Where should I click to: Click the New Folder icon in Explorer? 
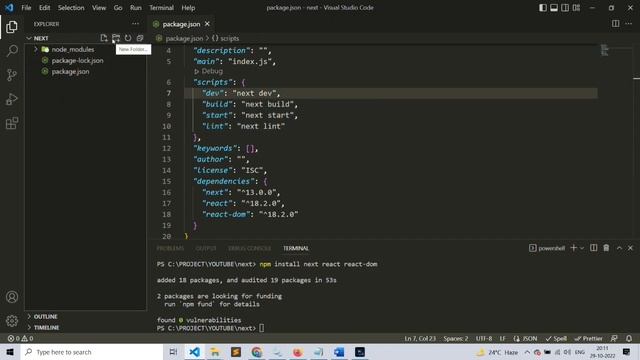116,38
